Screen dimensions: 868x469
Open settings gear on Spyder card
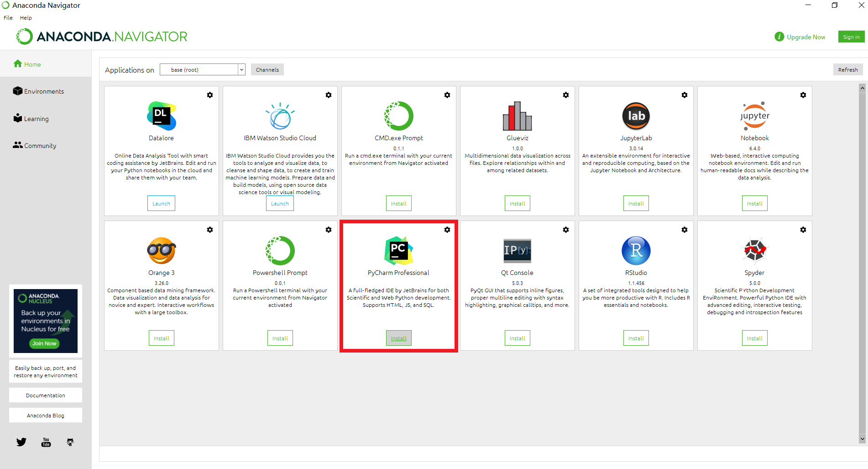803,230
